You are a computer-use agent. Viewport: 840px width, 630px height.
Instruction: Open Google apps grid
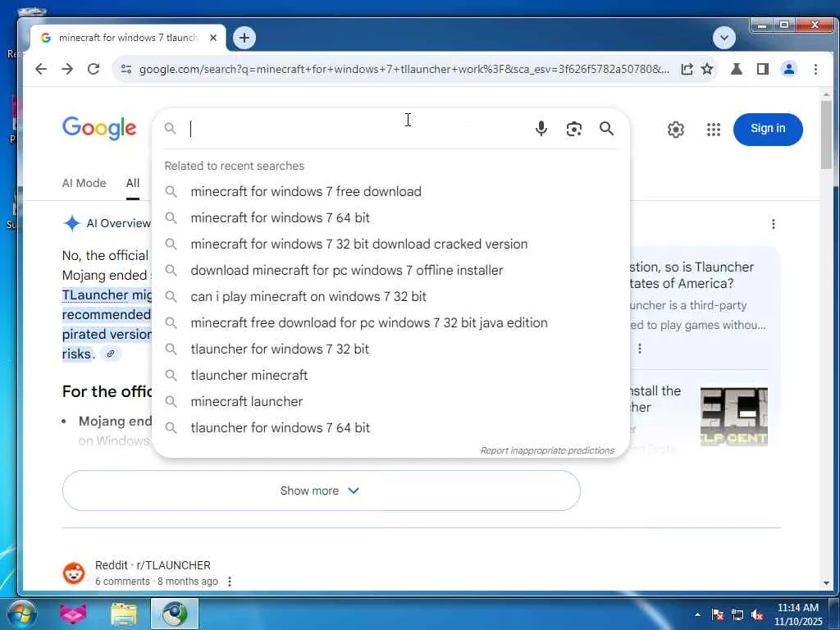tap(713, 129)
